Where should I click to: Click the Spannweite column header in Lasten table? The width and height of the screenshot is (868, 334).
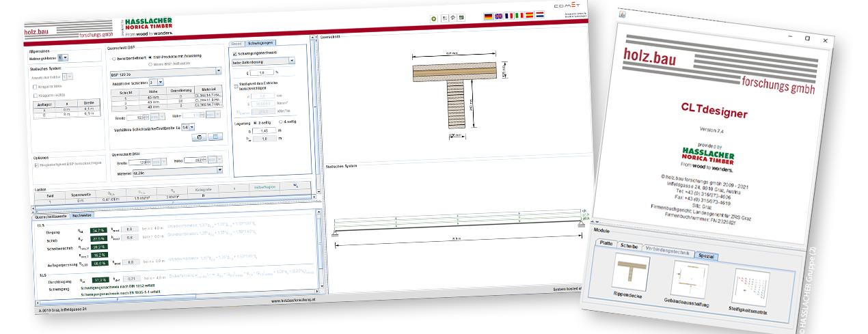click(82, 195)
